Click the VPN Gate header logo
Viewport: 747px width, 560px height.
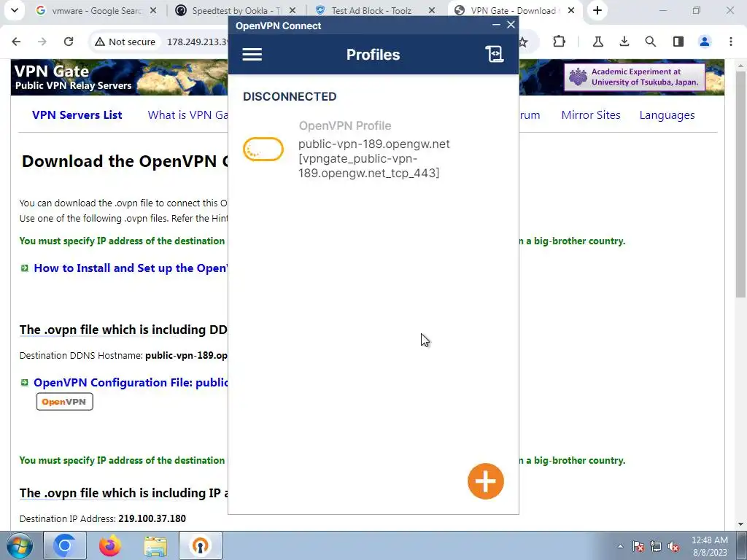73,77
